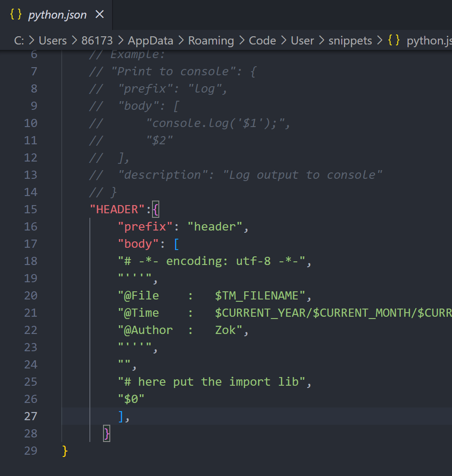
Task: Click the highlighted closing brace on line 28
Action: pyautogui.click(x=107, y=433)
